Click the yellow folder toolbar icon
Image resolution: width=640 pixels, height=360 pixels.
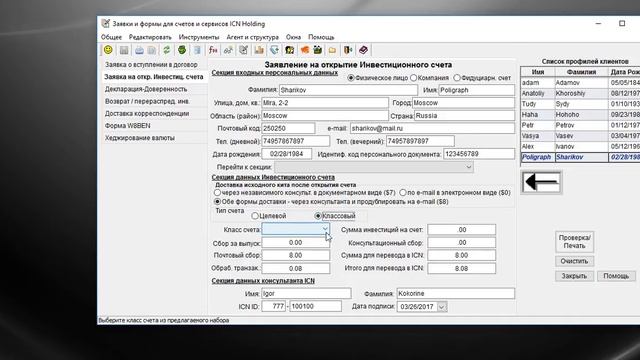point(333,50)
